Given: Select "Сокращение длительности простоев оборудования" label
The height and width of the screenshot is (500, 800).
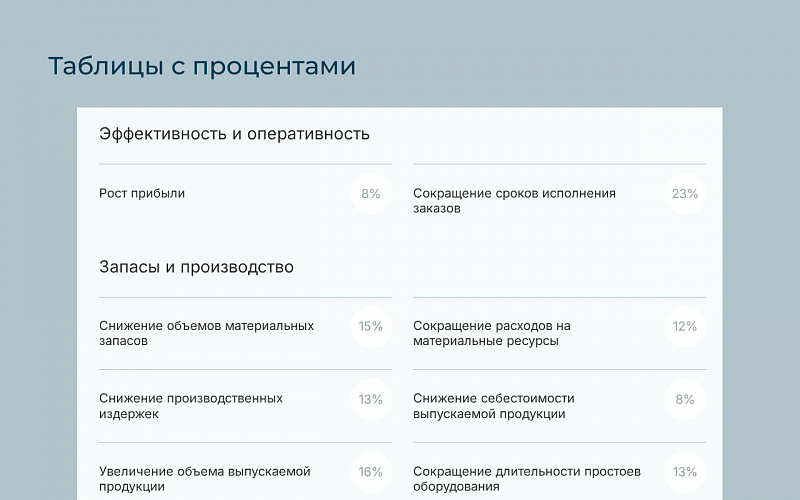Looking at the screenshot, I should coord(526,479).
